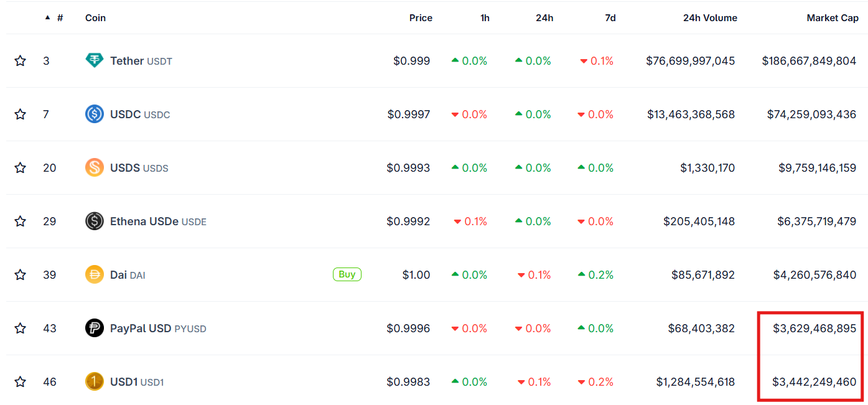
Task: Click the USDS coin logo icon
Action: tap(95, 168)
